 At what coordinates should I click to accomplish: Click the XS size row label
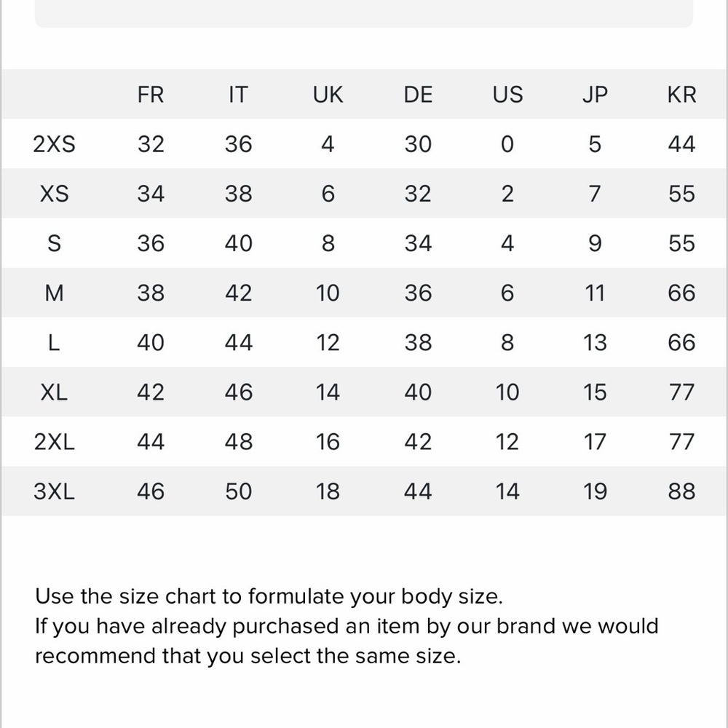click(54, 194)
